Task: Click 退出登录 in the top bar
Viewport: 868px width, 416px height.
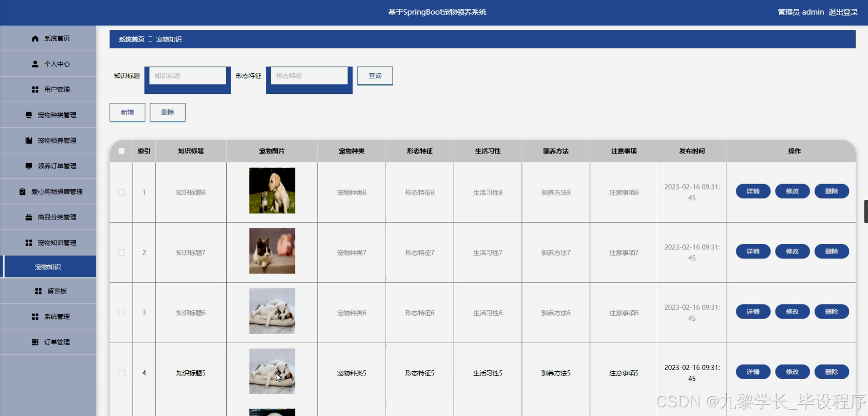Action: click(x=843, y=12)
